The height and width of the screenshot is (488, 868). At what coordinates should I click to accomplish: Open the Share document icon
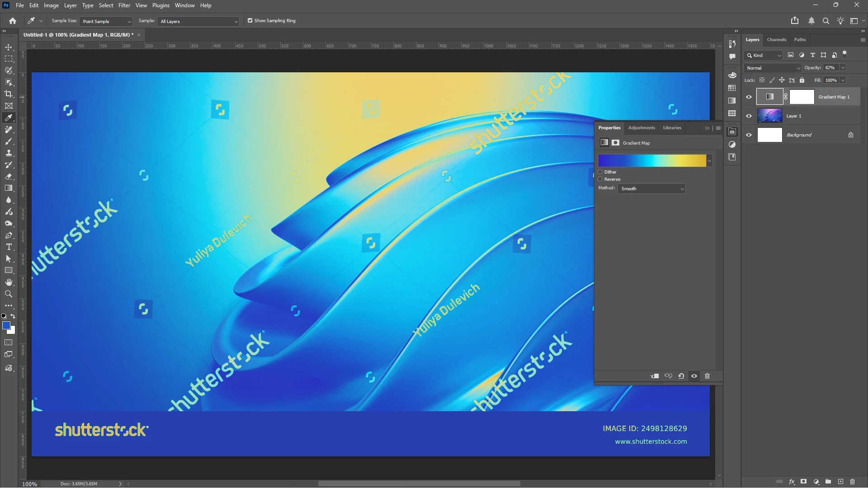click(795, 21)
